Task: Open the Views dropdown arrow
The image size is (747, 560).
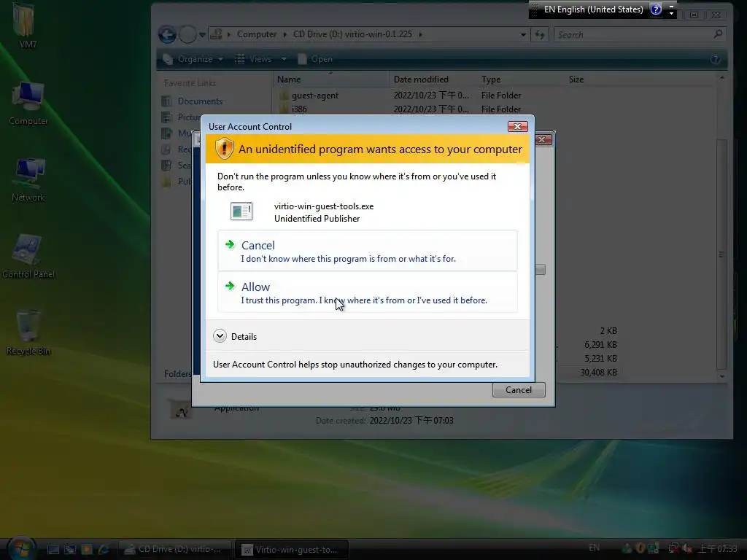Action: click(x=284, y=59)
